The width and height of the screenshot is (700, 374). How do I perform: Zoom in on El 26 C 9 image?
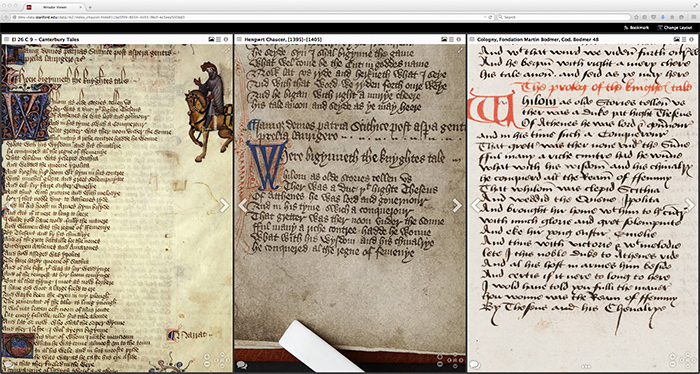pyautogui.click(x=207, y=357)
